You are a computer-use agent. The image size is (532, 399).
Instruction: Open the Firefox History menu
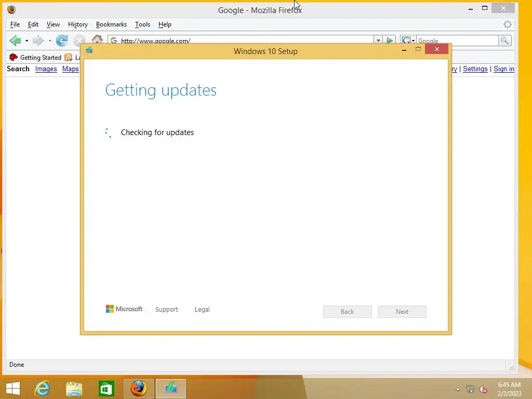tap(78, 24)
